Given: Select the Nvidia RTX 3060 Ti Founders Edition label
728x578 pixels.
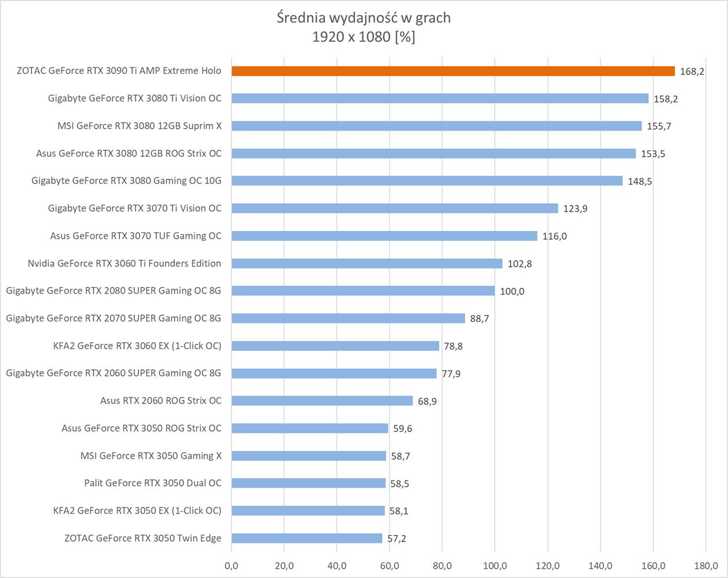Looking at the screenshot, I should pos(124,263).
